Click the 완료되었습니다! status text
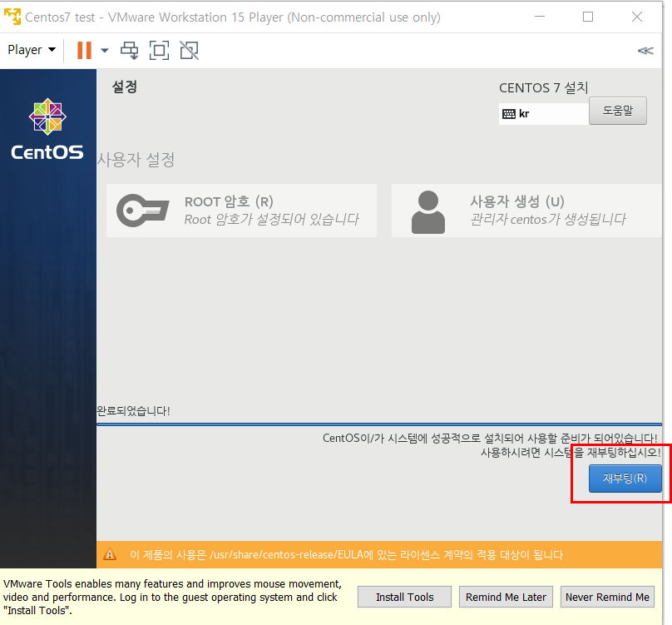672x625 pixels. [133, 411]
